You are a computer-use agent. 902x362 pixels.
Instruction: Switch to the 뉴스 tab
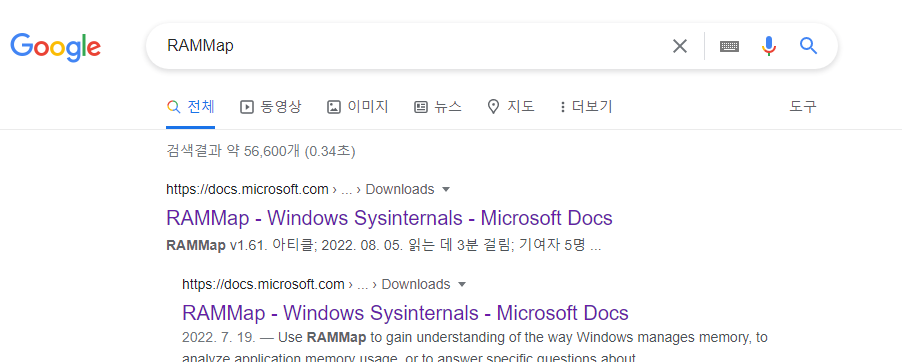coord(438,107)
